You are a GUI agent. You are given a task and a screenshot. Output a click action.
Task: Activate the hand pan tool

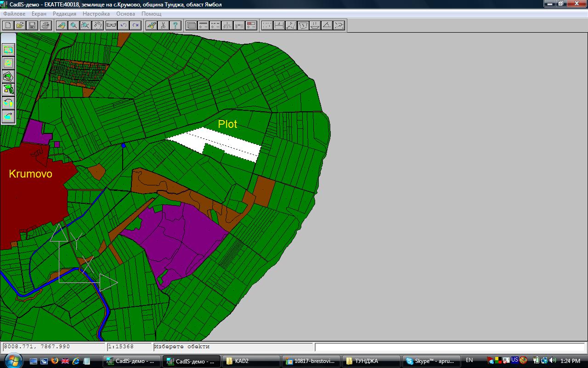(97, 25)
